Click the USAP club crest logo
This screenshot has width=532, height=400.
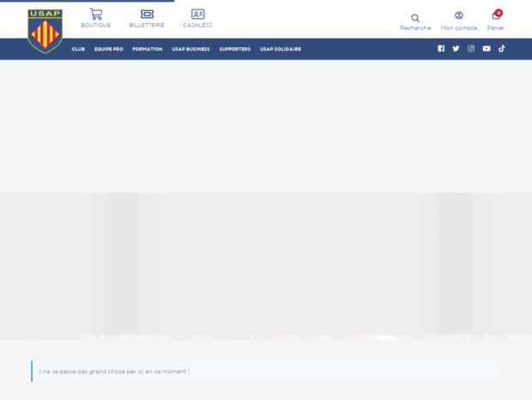pos(45,31)
